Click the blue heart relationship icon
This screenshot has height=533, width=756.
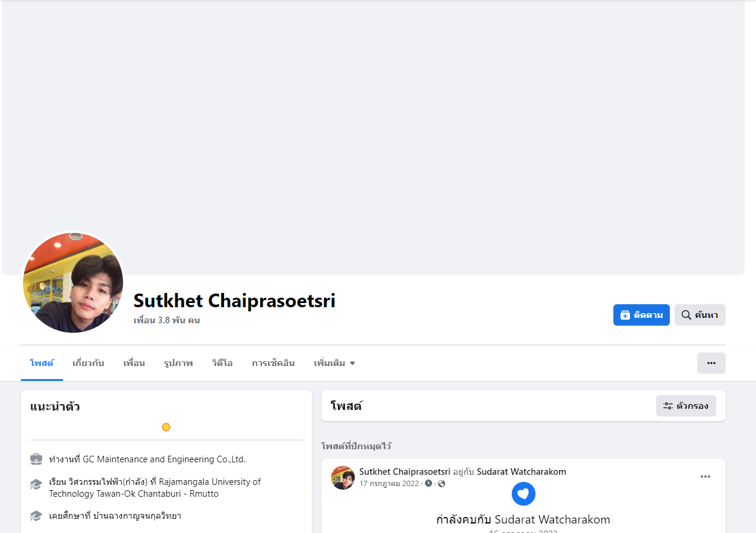523,494
